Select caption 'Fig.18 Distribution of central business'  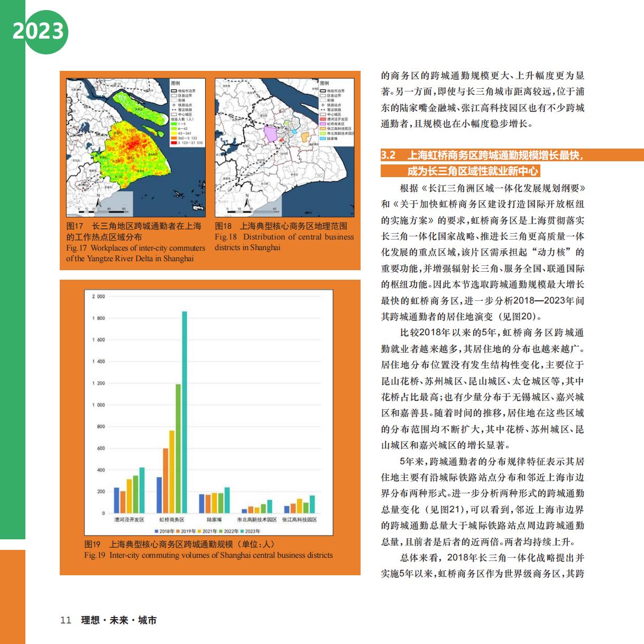click(x=284, y=237)
